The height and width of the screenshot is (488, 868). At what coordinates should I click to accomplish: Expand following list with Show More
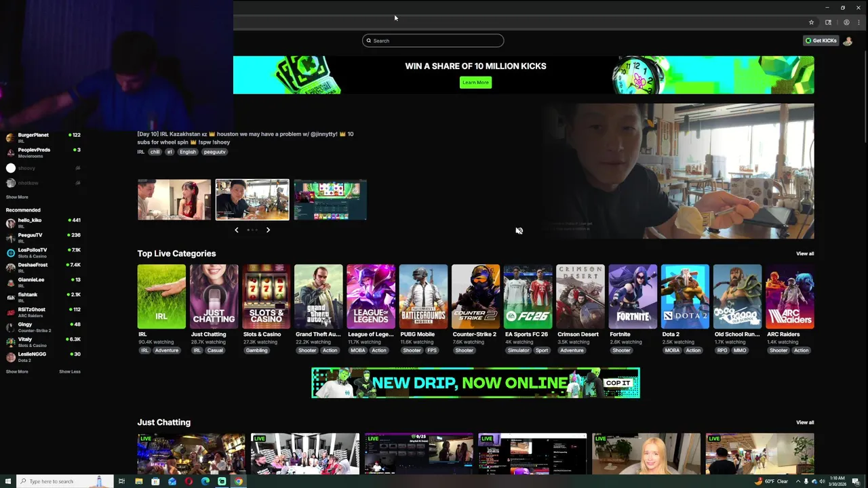(x=17, y=197)
